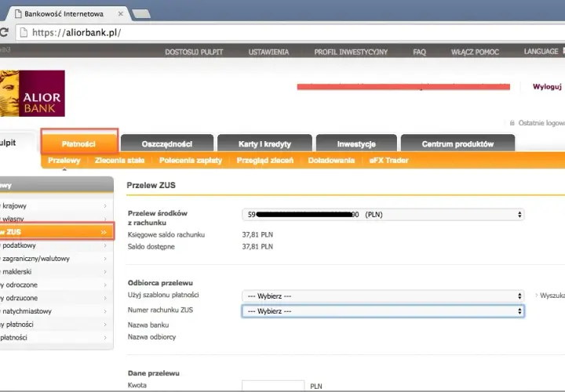Open USTAWIENIA in the top bar

[x=268, y=52]
